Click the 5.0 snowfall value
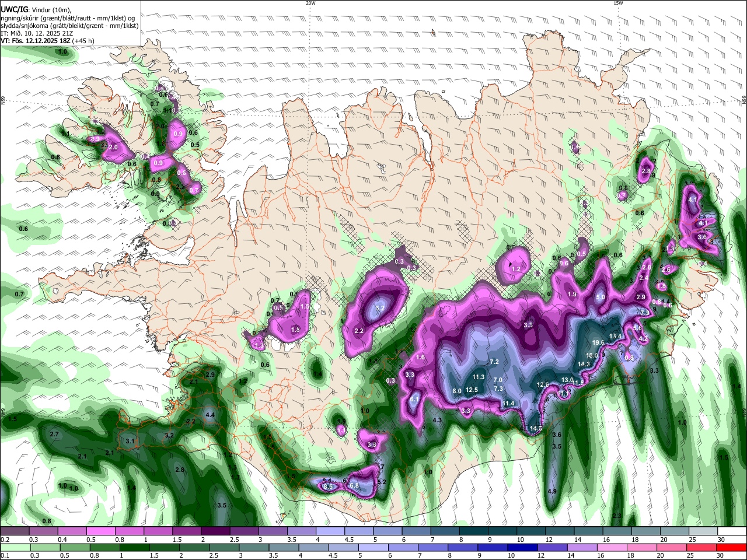Image resolution: width=747 pixels, height=560 pixels. [601, 297]
